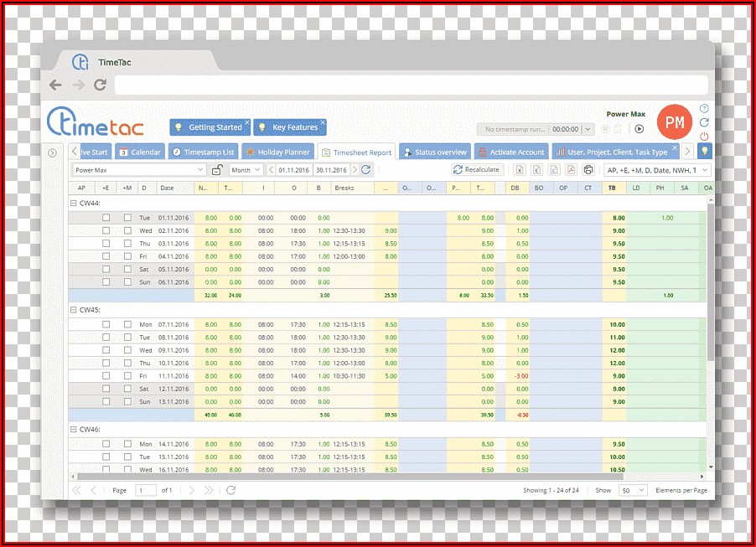Switch to the Holiday Planner tab
The image size is (756, 547).
[x=278, y=152]
